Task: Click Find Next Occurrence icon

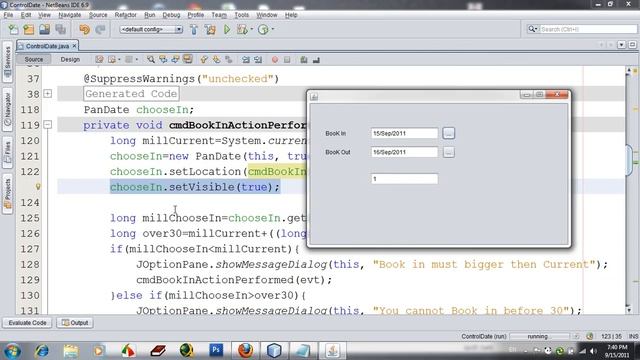Action: coord(175,60)
